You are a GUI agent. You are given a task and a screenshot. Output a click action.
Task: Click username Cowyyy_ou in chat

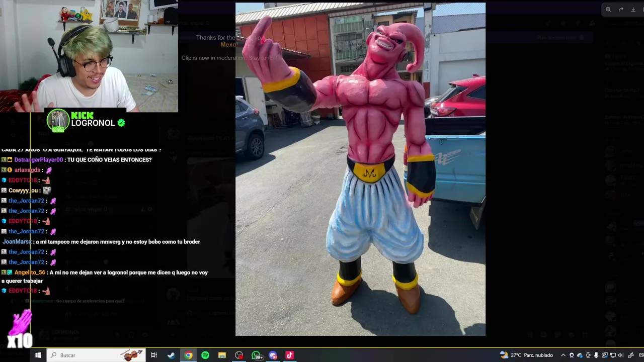pyautogui.click(x=23, y=191)
